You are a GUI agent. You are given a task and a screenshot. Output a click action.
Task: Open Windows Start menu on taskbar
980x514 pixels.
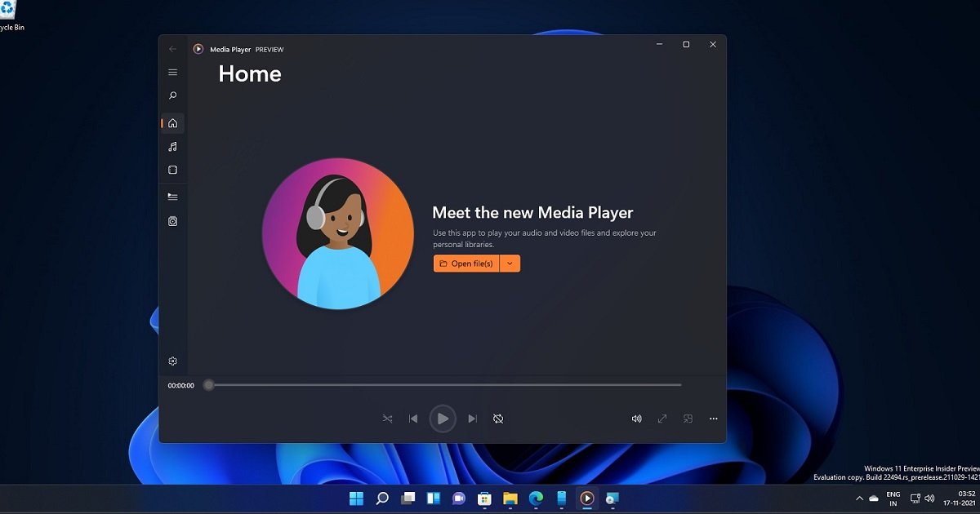357,498
